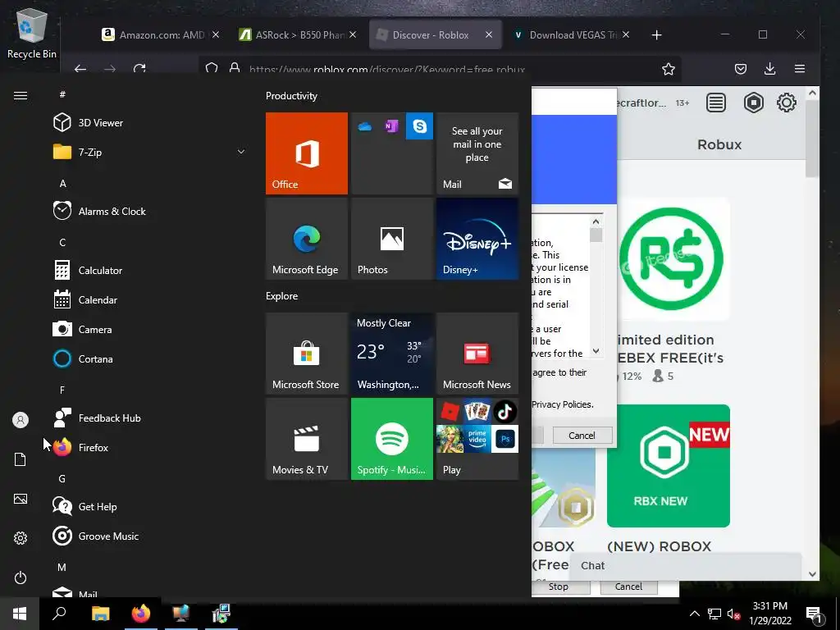Go back in Firefox
This screenshot has width=840, height=630.
click(x=80, y=69)
